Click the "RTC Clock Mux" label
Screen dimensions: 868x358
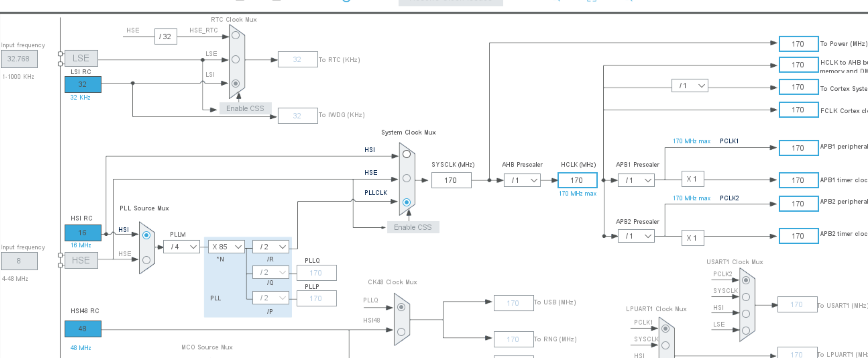pyautogui.click(x=234, y=20)
